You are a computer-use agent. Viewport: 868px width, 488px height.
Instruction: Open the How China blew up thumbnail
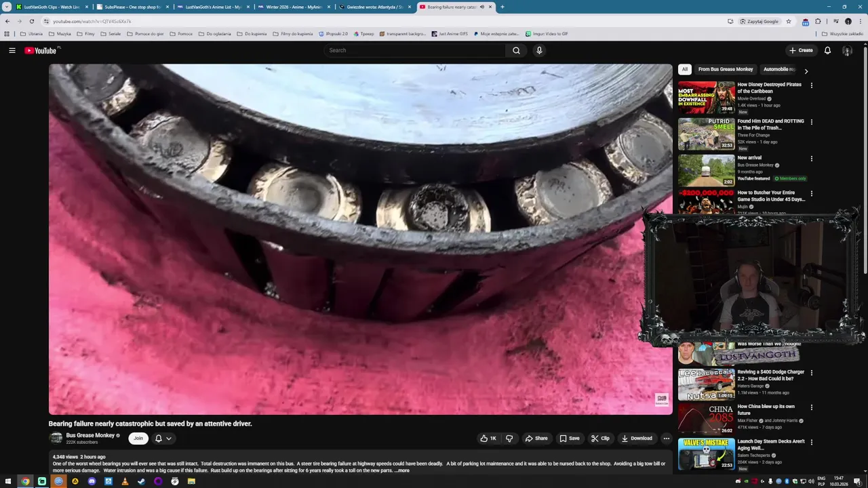point(706,419)
